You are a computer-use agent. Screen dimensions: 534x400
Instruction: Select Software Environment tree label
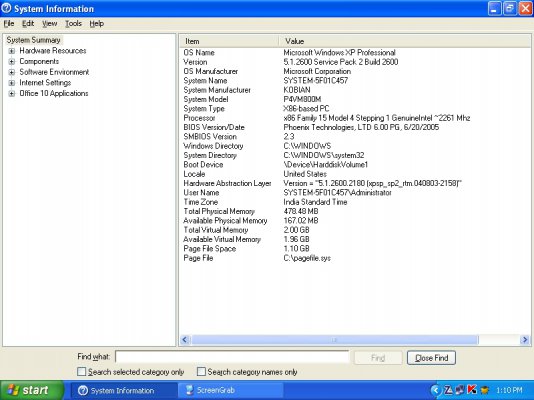[54, 72]
